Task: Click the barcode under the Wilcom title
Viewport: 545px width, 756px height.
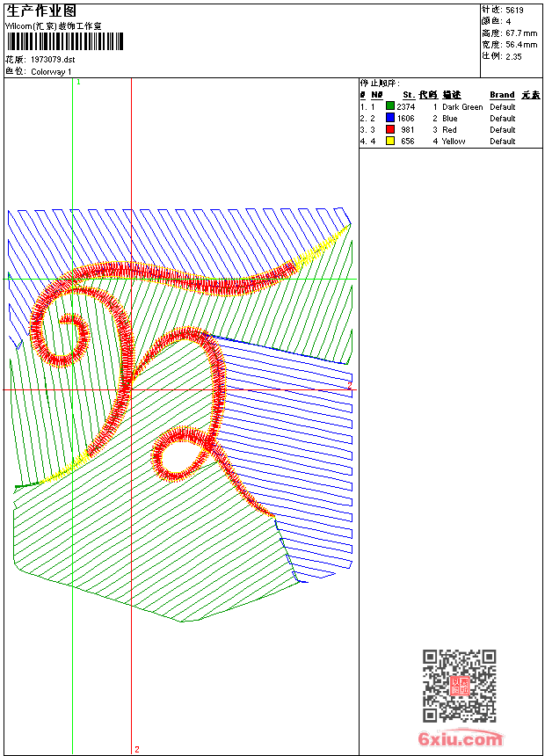Action: pyautogui.click(x=64, y=42)
